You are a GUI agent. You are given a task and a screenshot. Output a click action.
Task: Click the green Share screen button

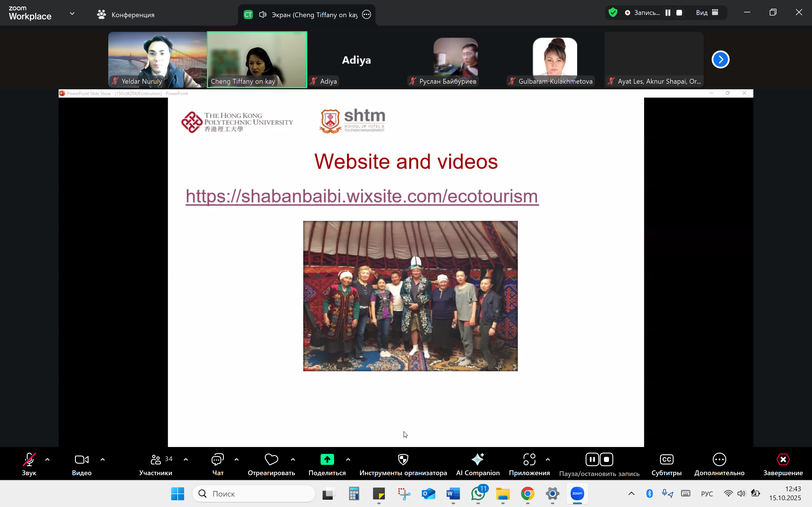[x=327, y=459]
